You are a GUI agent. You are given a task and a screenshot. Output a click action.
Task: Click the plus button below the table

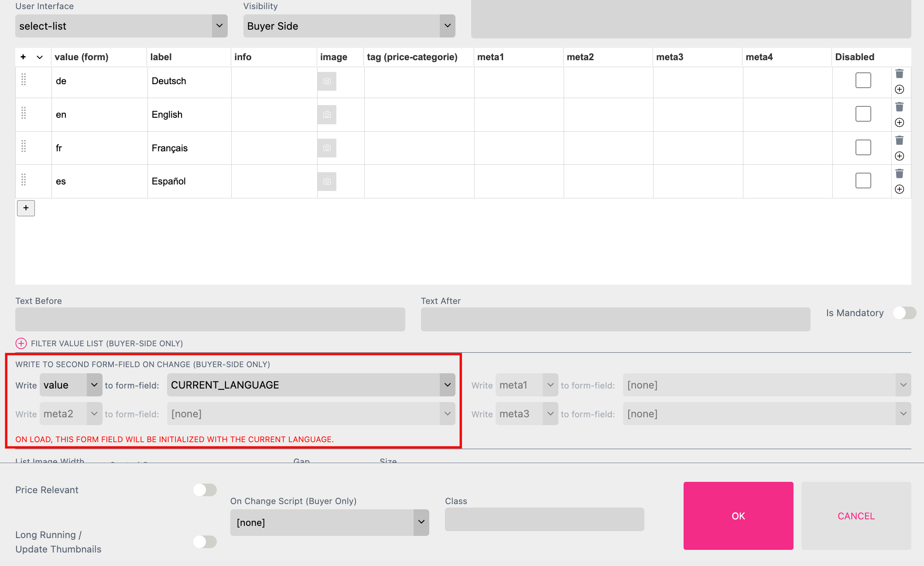[25, 208]
